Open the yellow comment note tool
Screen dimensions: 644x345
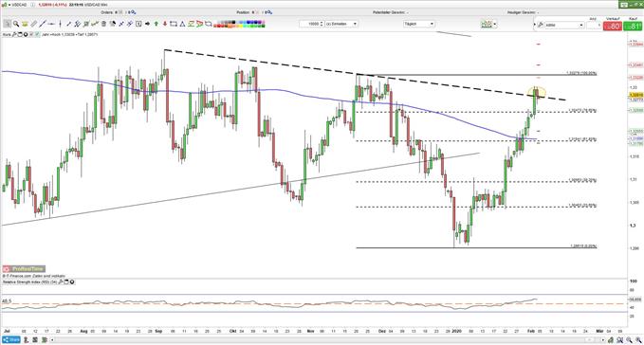pyautogui.click(x=25, y=24)
